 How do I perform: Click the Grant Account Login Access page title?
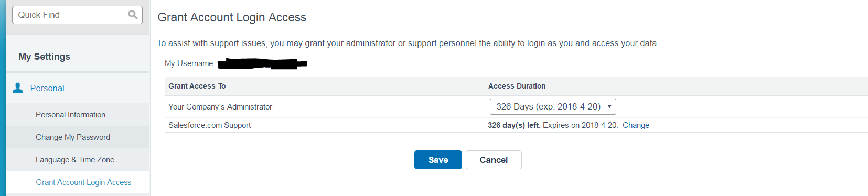click(x=232, y=17)
